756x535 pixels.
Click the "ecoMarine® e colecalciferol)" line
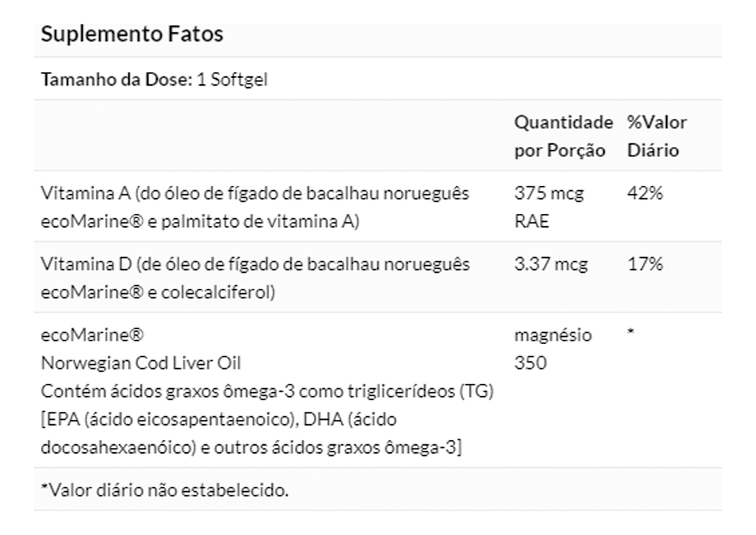(x=158, y=293)
